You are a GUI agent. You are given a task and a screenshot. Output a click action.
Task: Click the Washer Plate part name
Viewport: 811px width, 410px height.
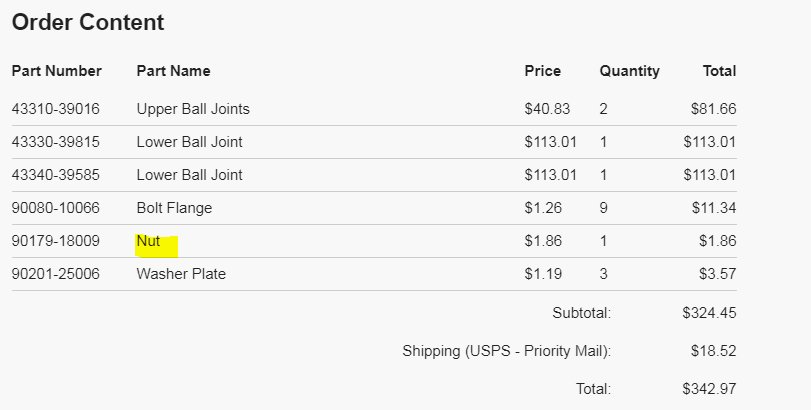click(x=181, y=274)
